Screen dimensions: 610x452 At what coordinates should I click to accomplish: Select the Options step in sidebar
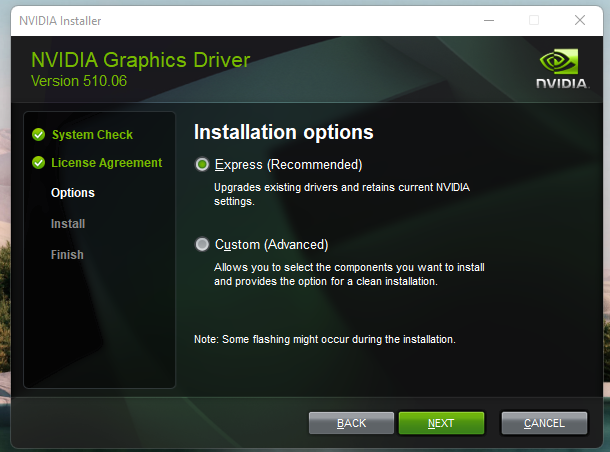click(73, 193)
